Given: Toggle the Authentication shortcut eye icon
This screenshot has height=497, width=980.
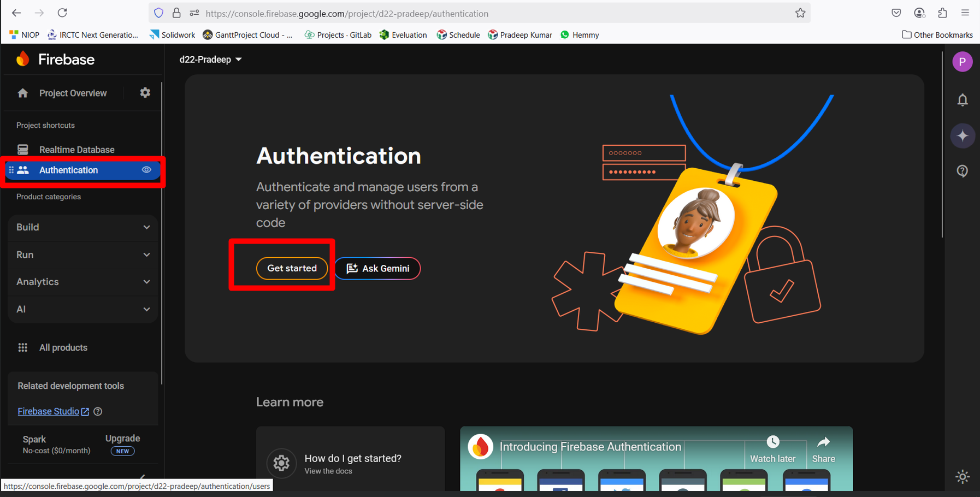Looking at the screenshot, I should (x=146, y=170).
